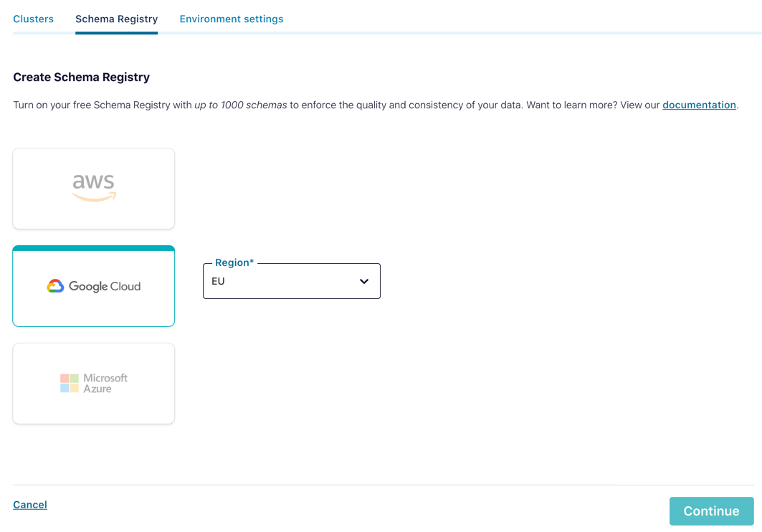Viewport: 762px width, 532px height.
Task: Pick the Microsoft Azure provider card
Action: click(x=94, y=384)
